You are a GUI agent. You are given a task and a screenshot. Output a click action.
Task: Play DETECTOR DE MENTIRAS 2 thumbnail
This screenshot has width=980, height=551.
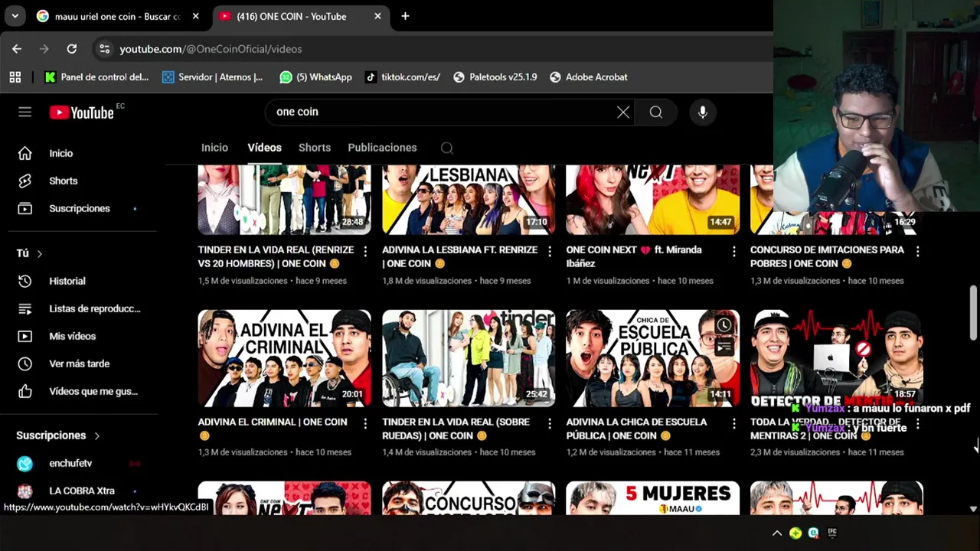pyautogui.click(x=836, y=358)
